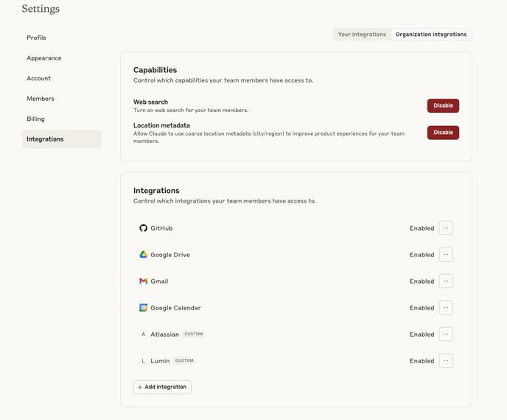Image resolution: width=507 pixels, height=420 pixels.
Task: Click the Lumin integration name
Action: click(x=160, y=361)
